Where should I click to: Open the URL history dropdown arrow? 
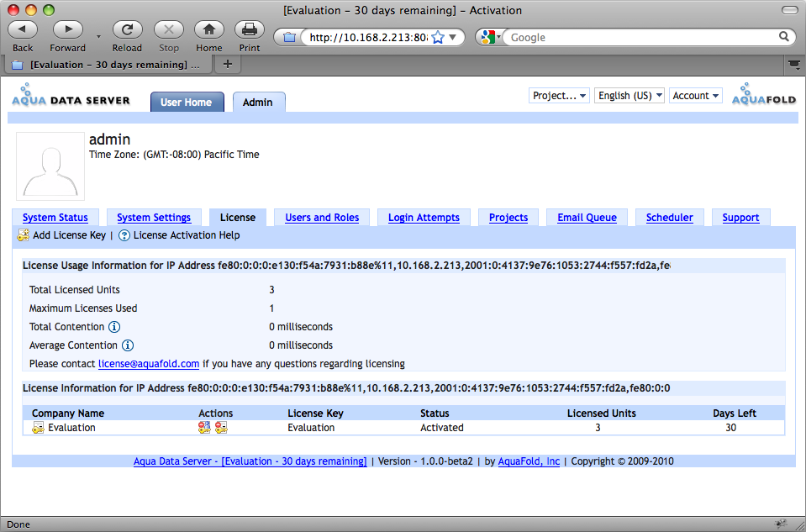pyautogui.click(x=453, y=37)
